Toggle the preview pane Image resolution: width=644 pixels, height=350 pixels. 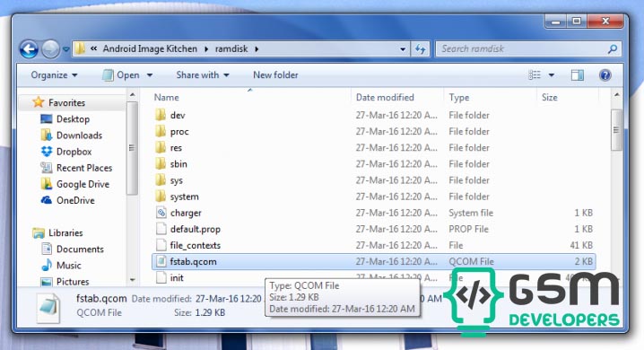tap(577, 75)
